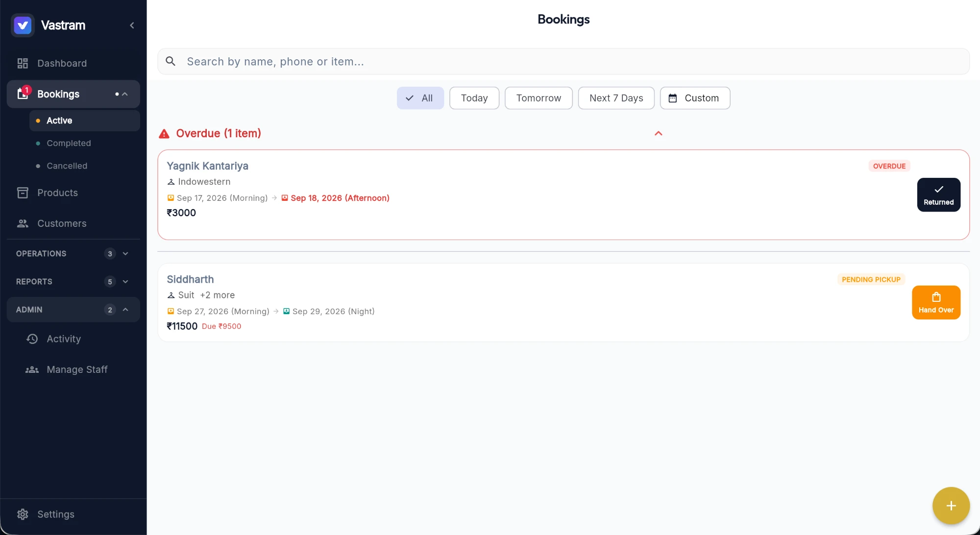Click the hanger icon beside Indowestern
The height and width of the screenshot is (535, 980).
[x=171, y=182]
